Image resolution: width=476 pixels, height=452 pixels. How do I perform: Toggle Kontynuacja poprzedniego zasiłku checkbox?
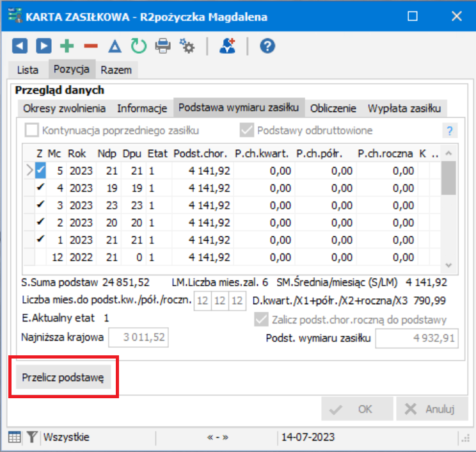(31, 131)
